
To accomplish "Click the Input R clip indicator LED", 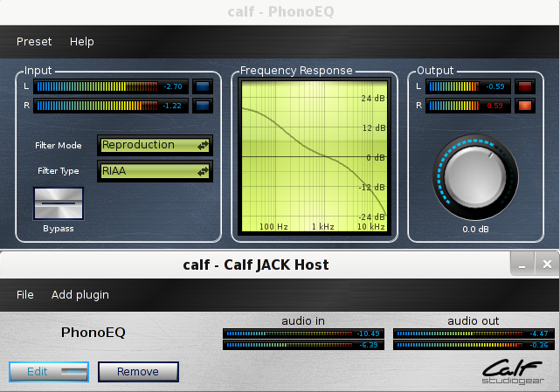I will click(203, 106).
